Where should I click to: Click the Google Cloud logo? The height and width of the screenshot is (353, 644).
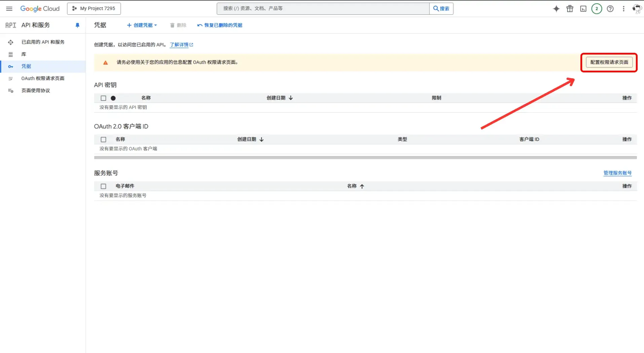tap(40, 9)
